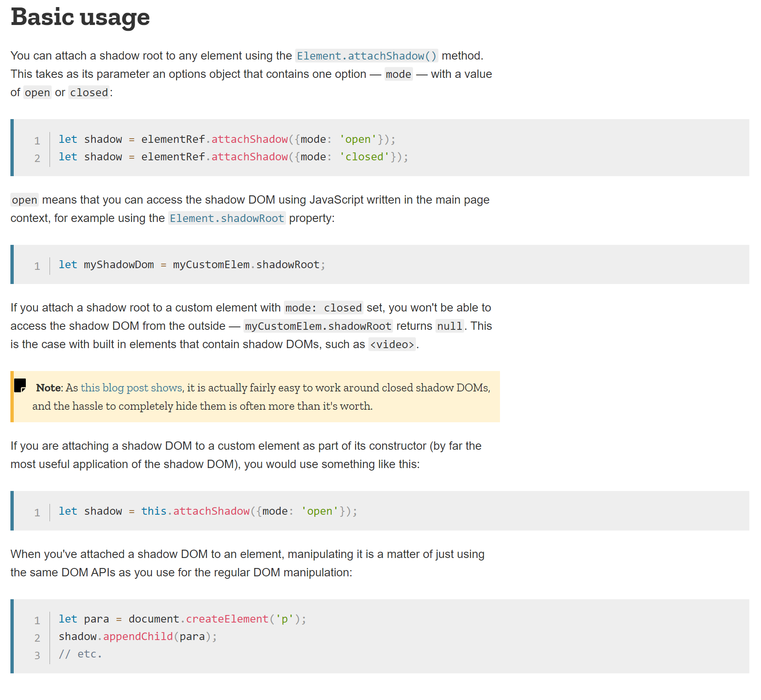Click the this.attachShadow code example line
Image resolution: width=761 pixels, height=700 pixels.
[208, 511]
